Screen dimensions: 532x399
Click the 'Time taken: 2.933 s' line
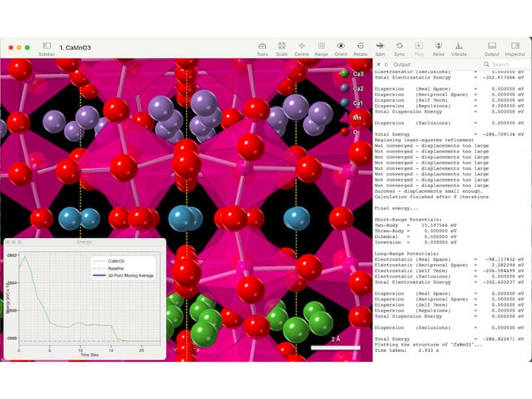[407, 350]
